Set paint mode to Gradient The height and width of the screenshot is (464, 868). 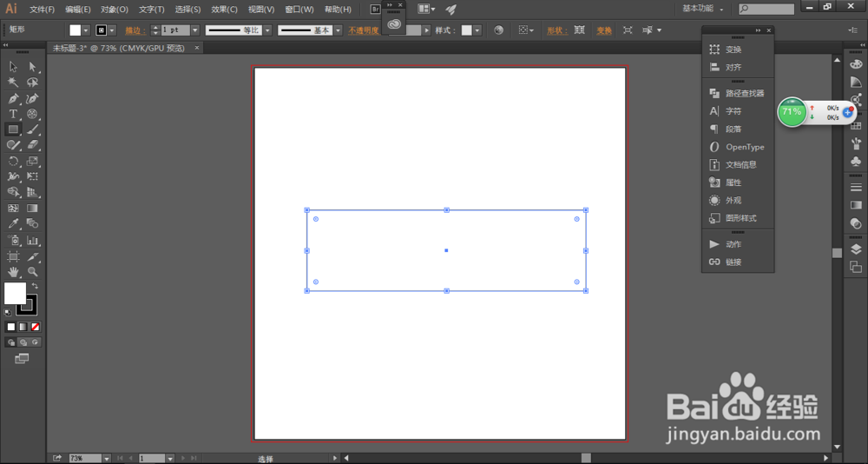point(23,327)
